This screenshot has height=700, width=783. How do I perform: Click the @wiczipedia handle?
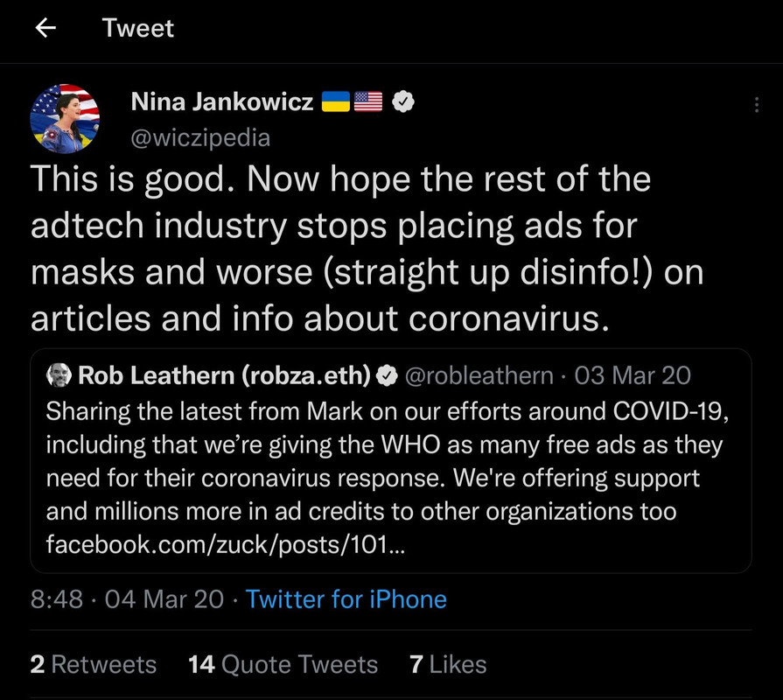[x=200, y=137]
